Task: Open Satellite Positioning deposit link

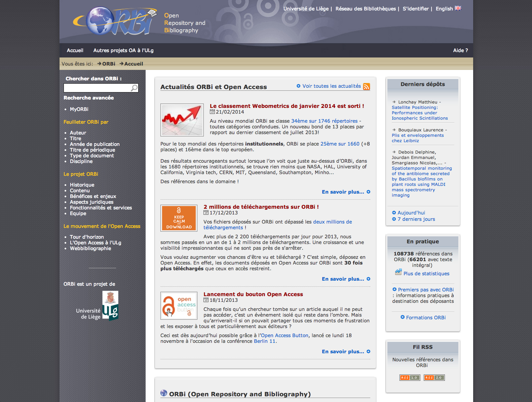Action: point(420,113)
